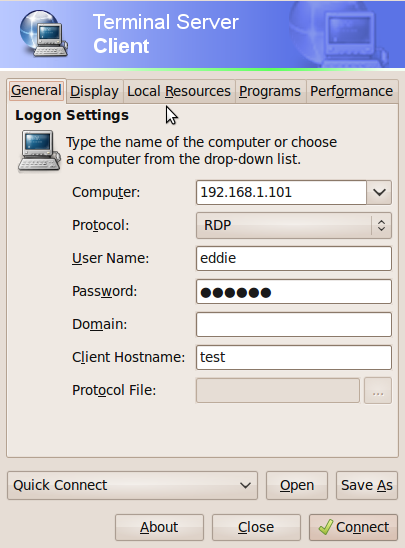405x548 pixels.
Task: Click the Close button
Action: click(x=256, y=527)
